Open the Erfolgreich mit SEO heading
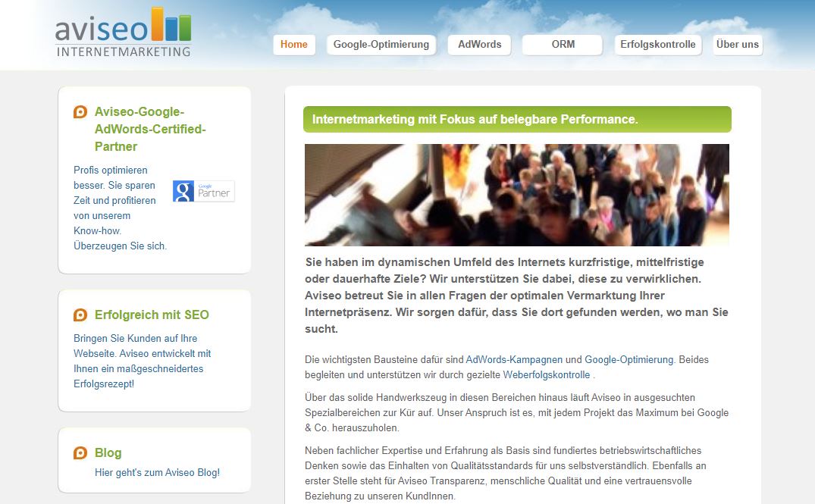The height and width of the screenshot is (504, 815). click(x=152, y=315)
